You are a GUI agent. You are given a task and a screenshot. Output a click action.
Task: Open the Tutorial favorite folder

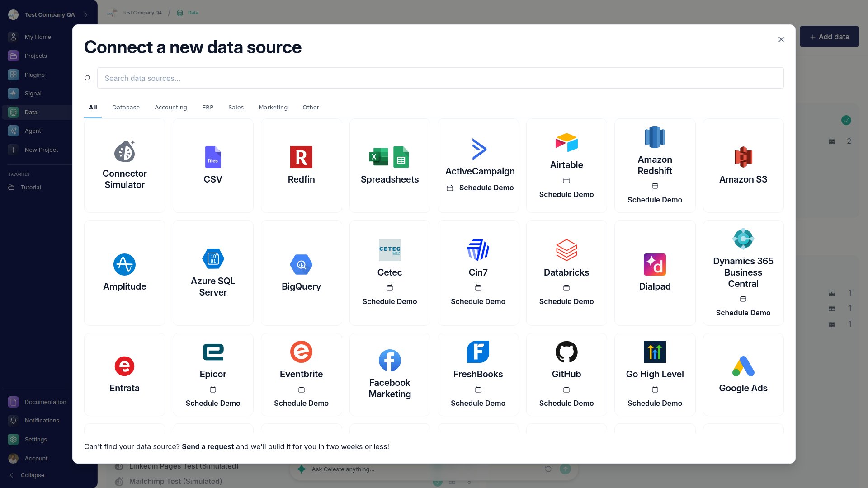[x=31, y=187]
